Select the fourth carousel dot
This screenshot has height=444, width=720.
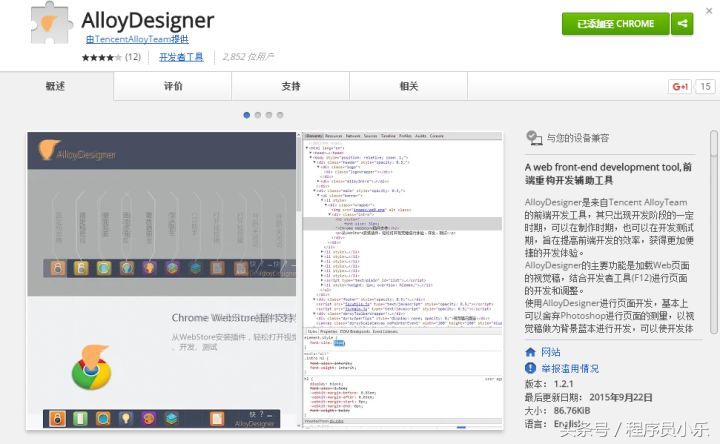point(280,115)
